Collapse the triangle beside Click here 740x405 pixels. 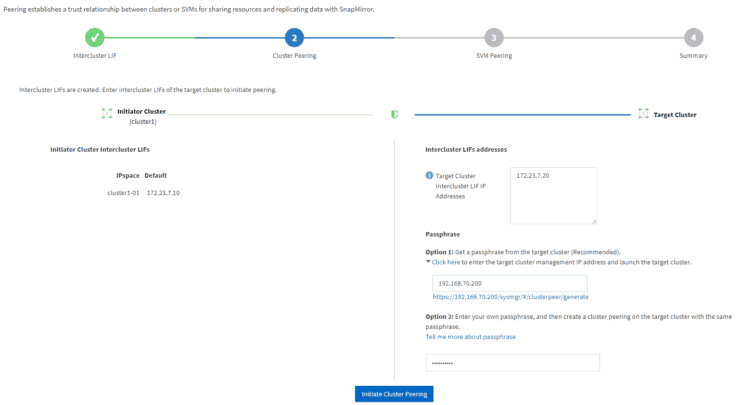428,261
